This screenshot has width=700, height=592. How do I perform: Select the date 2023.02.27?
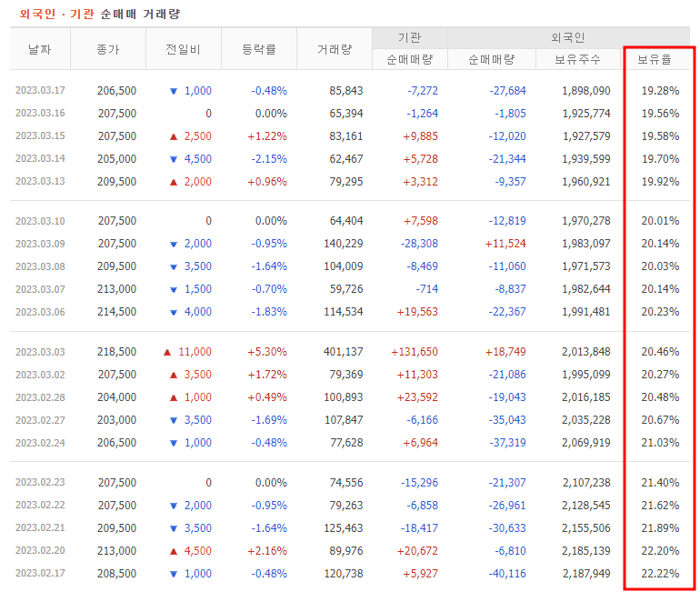40,420
